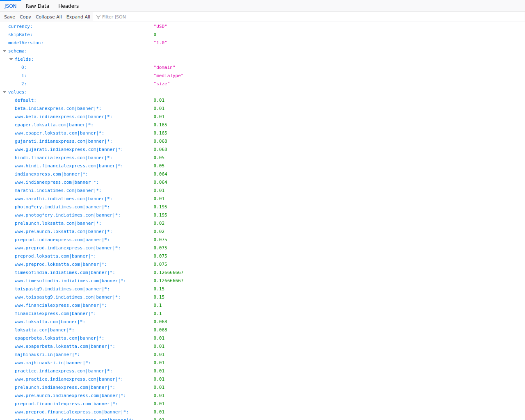Viewport: 525px width, 420px height.
Task: Select www.indianexpress.com|banner|* key
Action: tap(57, 182)
